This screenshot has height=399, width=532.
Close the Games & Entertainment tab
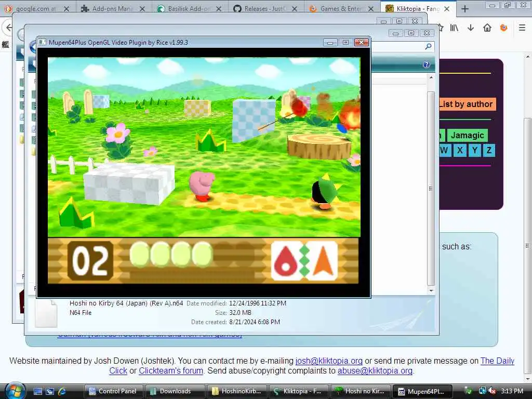click(371, 9)
